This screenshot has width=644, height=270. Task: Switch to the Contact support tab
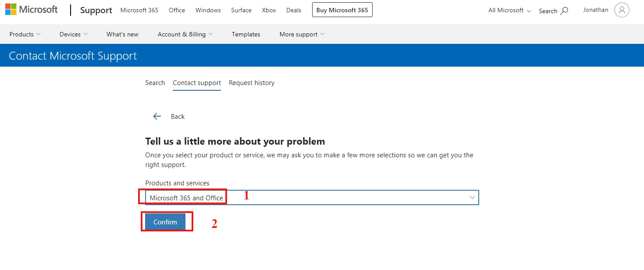pos(196,83)
